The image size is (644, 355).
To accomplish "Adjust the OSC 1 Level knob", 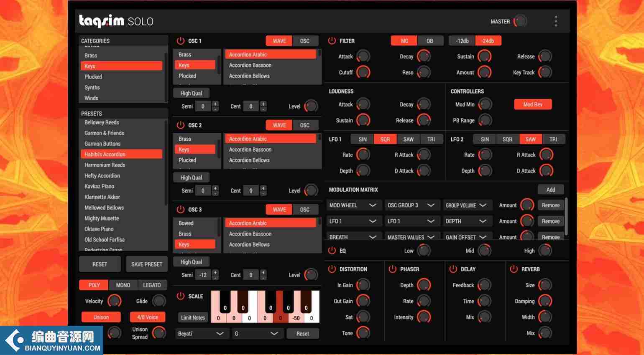I will tap(311, 106).
